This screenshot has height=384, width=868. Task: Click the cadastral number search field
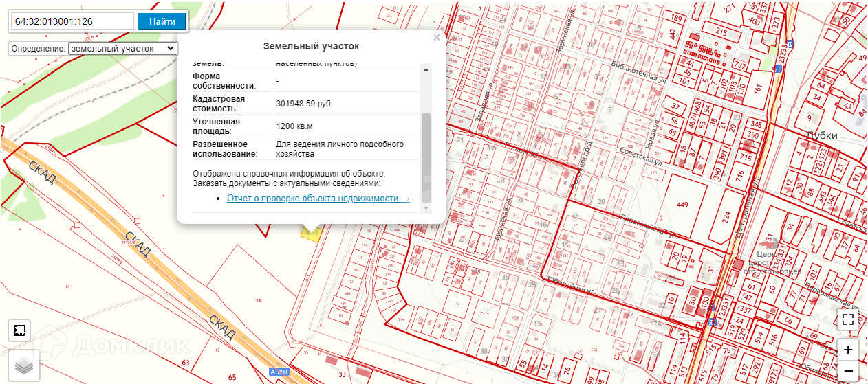72,21
